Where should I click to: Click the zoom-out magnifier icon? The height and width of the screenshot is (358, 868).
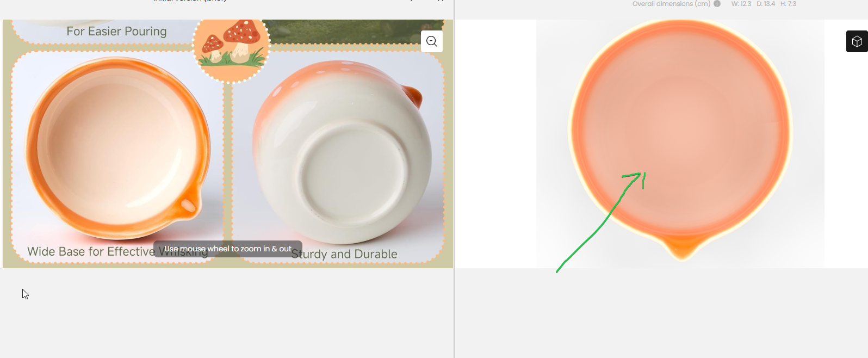[x=432, y=41]
